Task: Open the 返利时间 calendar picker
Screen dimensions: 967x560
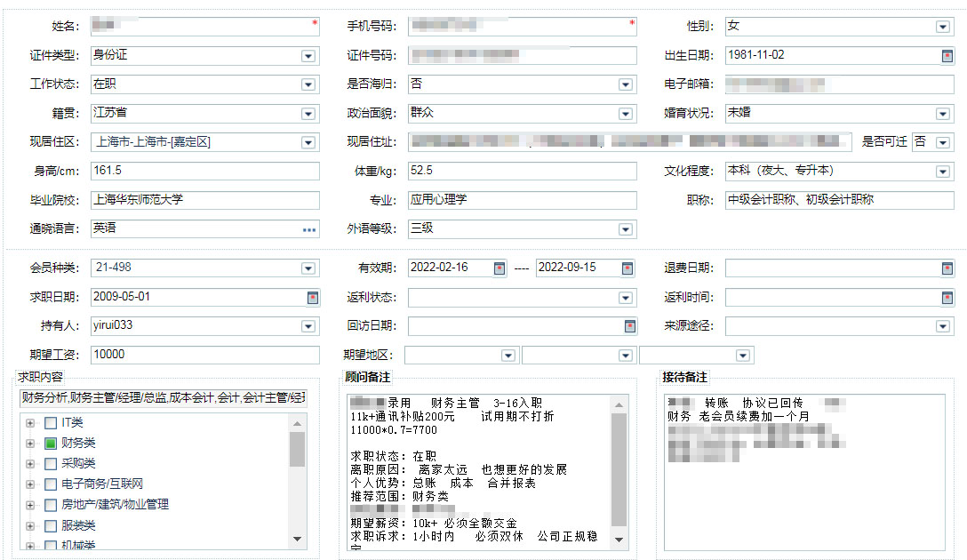Action: (x=947, y=298)
